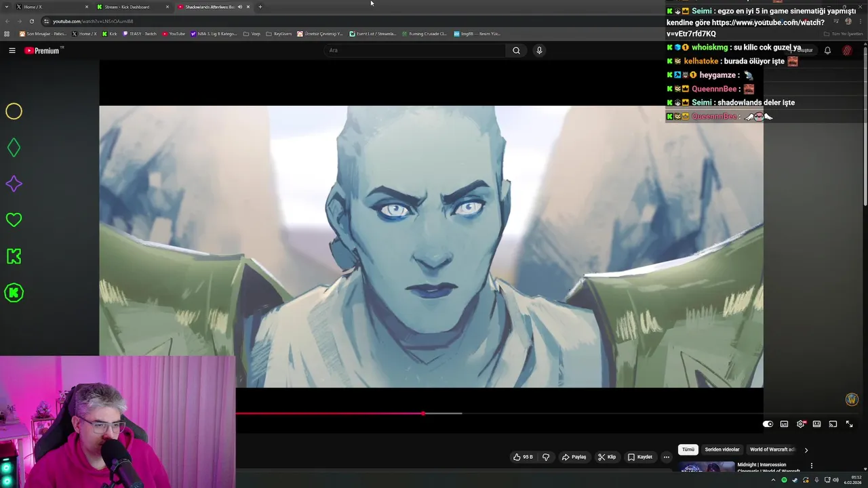Image resolution: width=868 pixels, height=488 pixels.
Task: Open the red account avatar menu
Action: [x=847, y=50]
